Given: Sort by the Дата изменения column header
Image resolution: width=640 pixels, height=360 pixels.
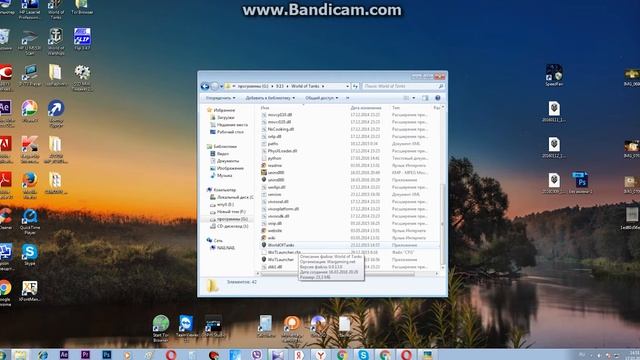Looking at the screenshot, I should click(x=366, y=108).
